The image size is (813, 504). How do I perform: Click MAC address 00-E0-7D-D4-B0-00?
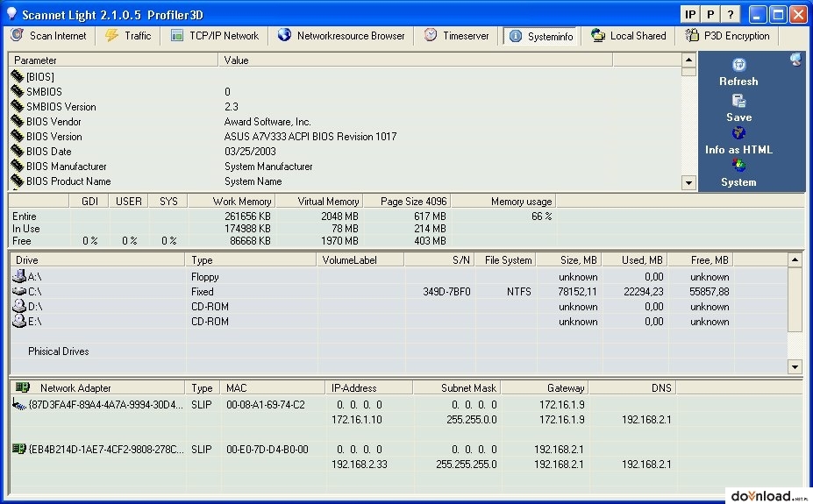coord(267,450)
